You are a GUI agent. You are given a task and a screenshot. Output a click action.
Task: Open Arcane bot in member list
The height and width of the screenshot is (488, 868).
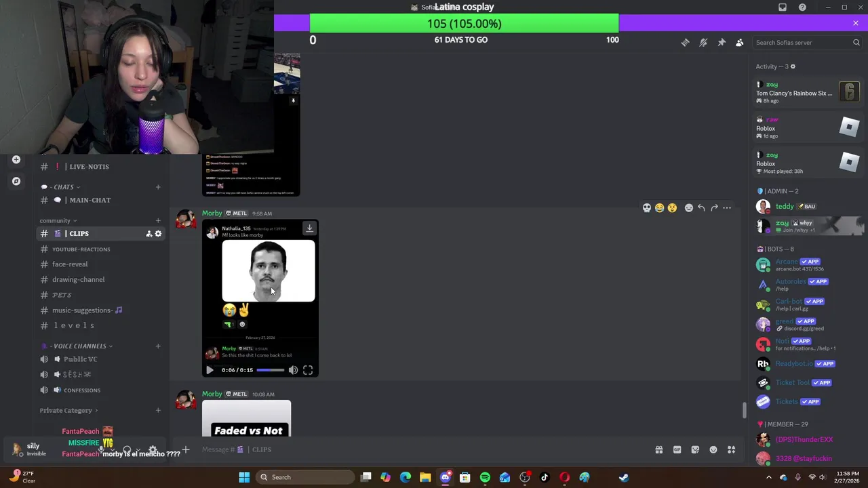point(808,265)
